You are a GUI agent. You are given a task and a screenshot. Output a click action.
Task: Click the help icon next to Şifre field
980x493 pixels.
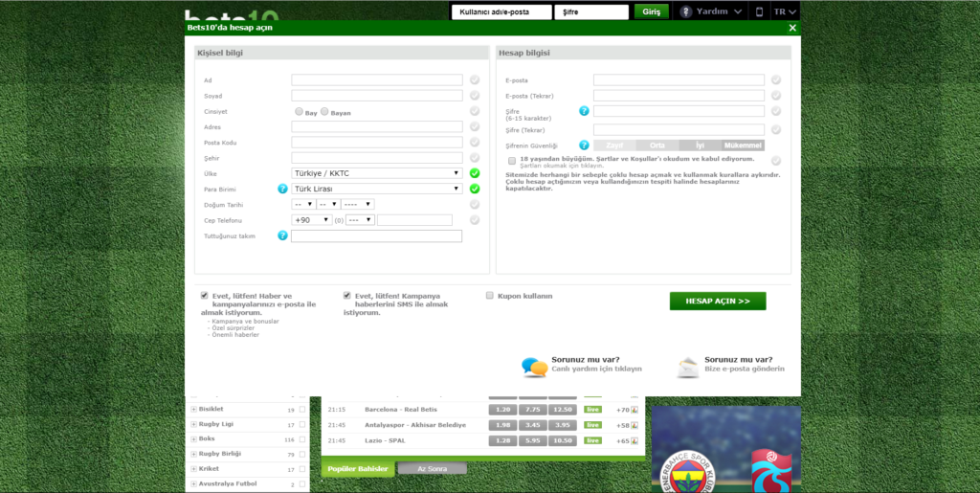584,111
